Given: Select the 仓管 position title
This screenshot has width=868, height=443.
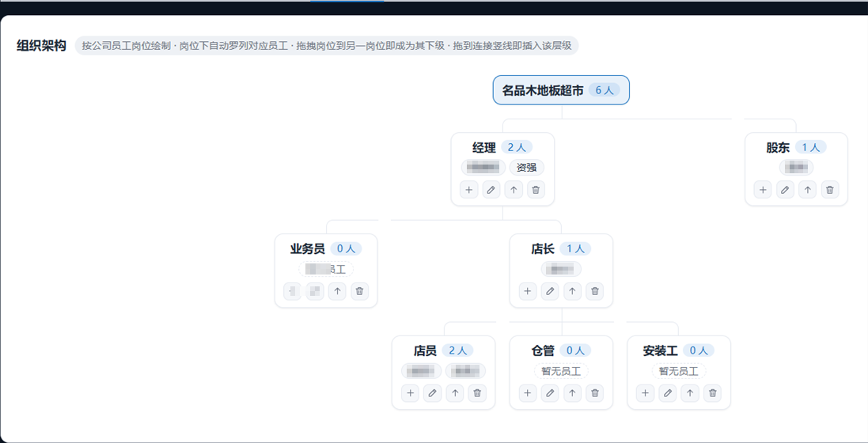Looking at the screenshot, I should point(543,351).
